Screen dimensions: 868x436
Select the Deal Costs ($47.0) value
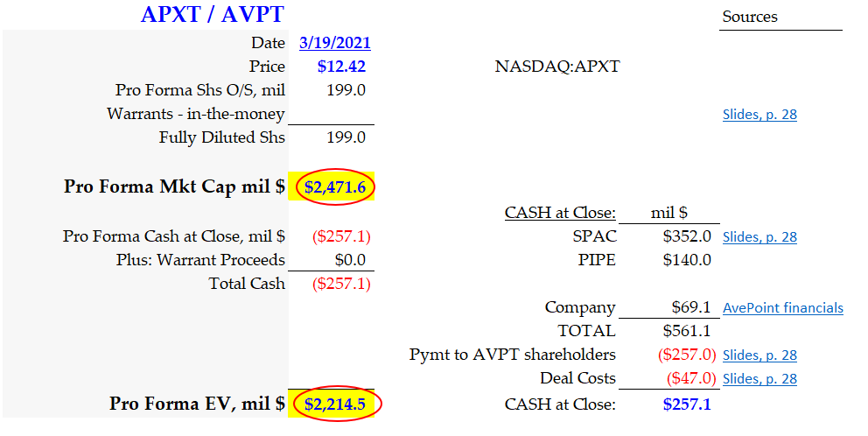click(688, 379)
